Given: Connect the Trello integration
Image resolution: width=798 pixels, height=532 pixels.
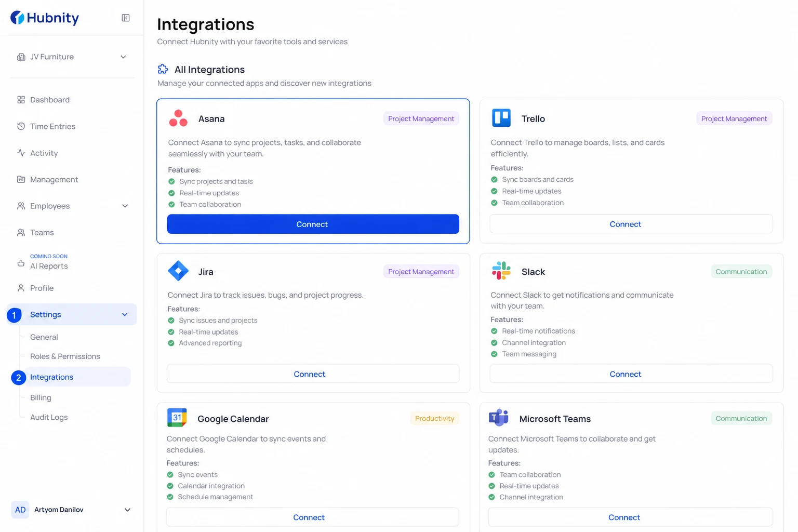Looking at the screenshot, I should pyautogui.click(x=631, y=224).
